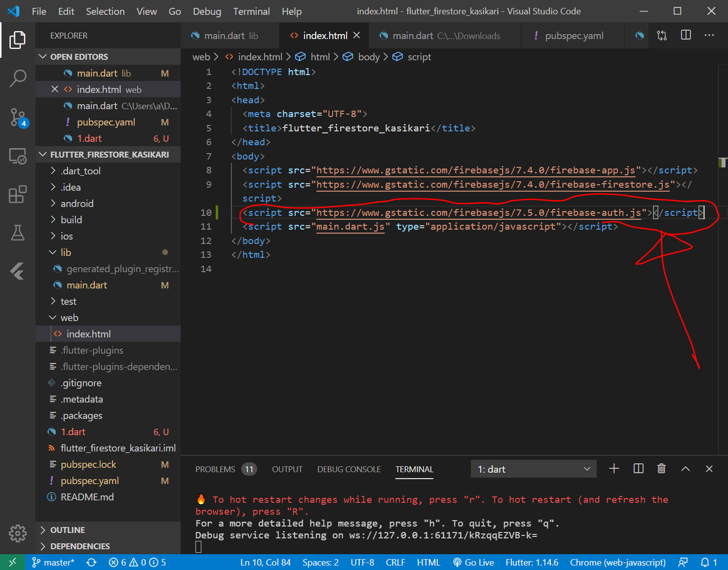The image size is (728, 570).
Task: Kill terminal with trash icon
Action: [662, 469]
